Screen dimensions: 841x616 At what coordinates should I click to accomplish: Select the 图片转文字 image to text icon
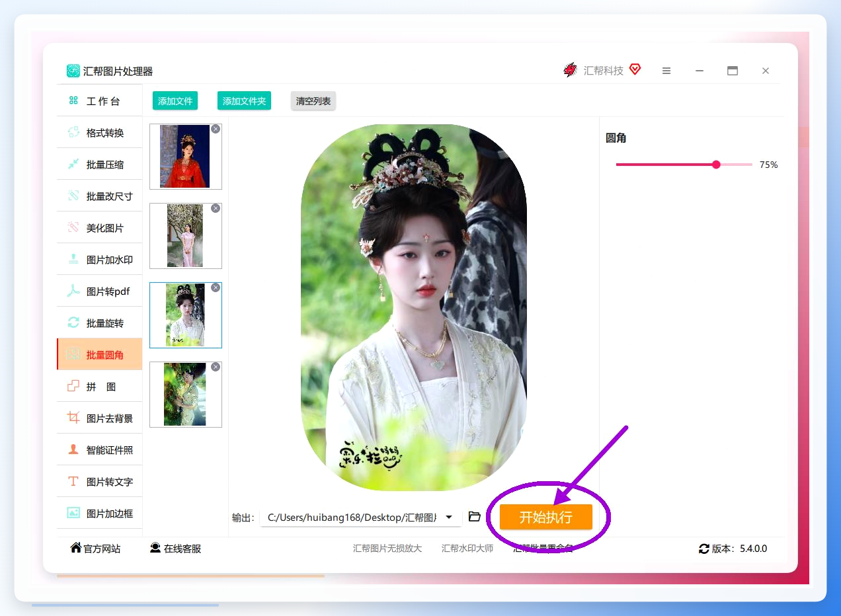pos(73,482)
